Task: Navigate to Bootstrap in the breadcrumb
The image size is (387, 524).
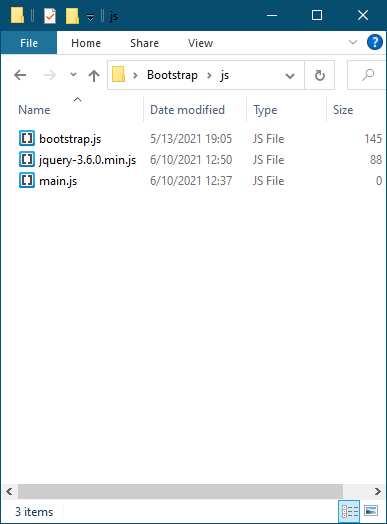Action: click(172, 75)
